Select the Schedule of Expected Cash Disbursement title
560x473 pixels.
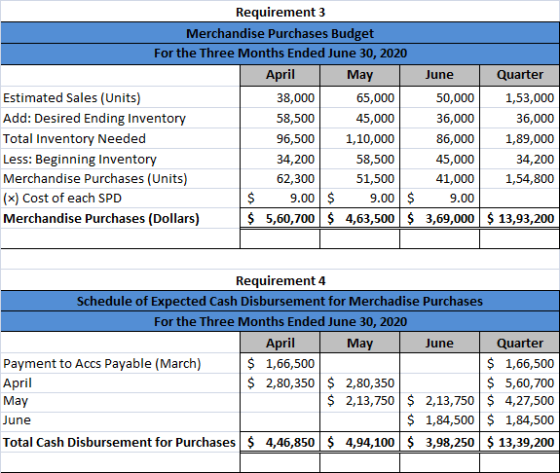click(x=280, y=301)
